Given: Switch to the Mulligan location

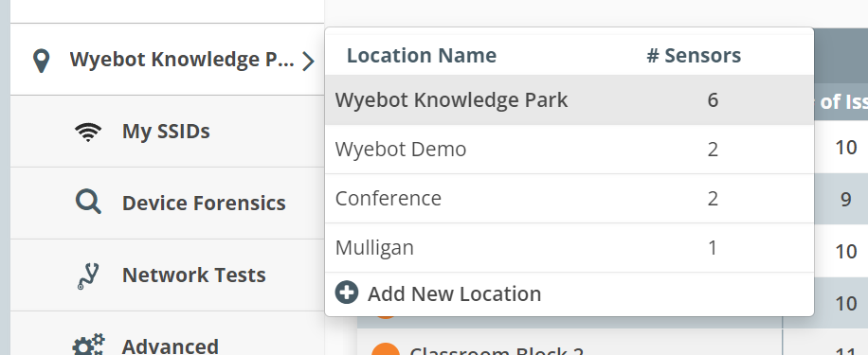Looking at the screenshot, I should pos(570,248).
